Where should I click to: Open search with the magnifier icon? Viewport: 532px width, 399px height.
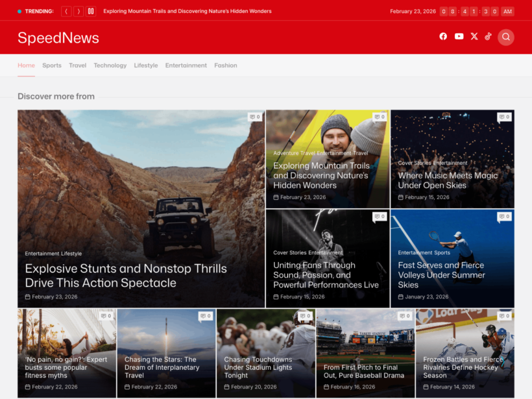[x=506, y=37]
